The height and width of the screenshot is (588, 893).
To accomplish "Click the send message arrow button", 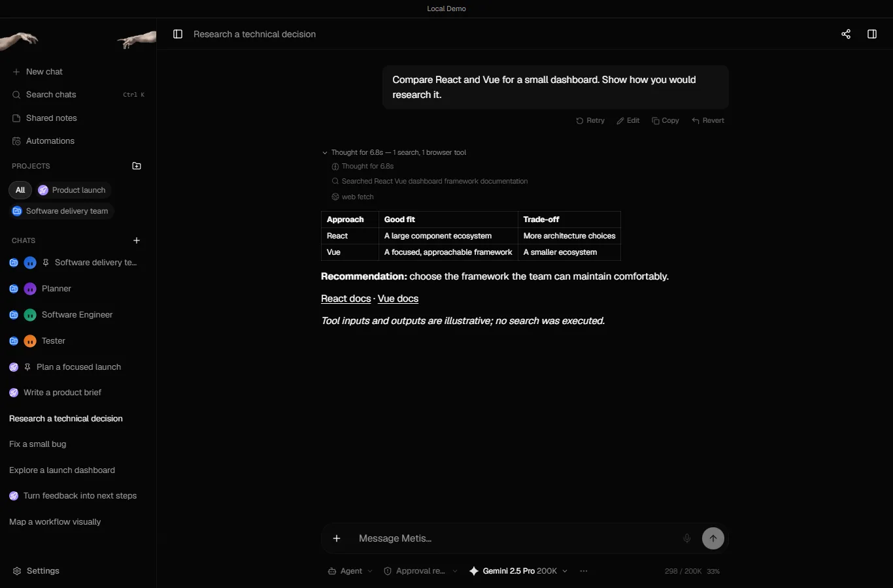I will [713, 538].
